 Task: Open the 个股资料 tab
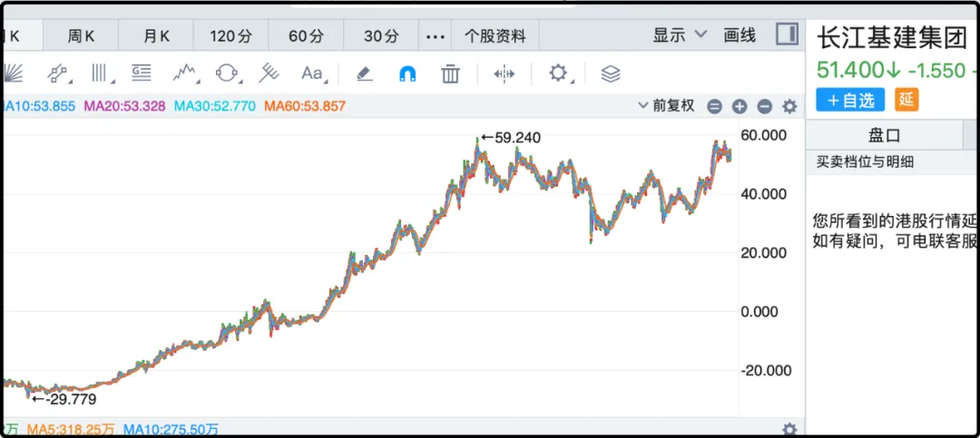pyautogui.click(x=495, y=37)
